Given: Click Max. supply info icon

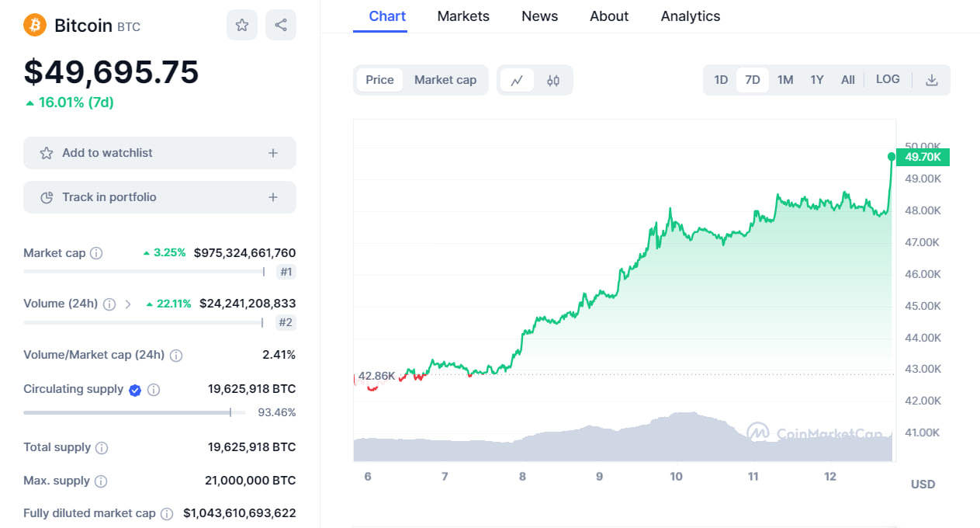Looking at the screenshot, I should tap(101, 481).
